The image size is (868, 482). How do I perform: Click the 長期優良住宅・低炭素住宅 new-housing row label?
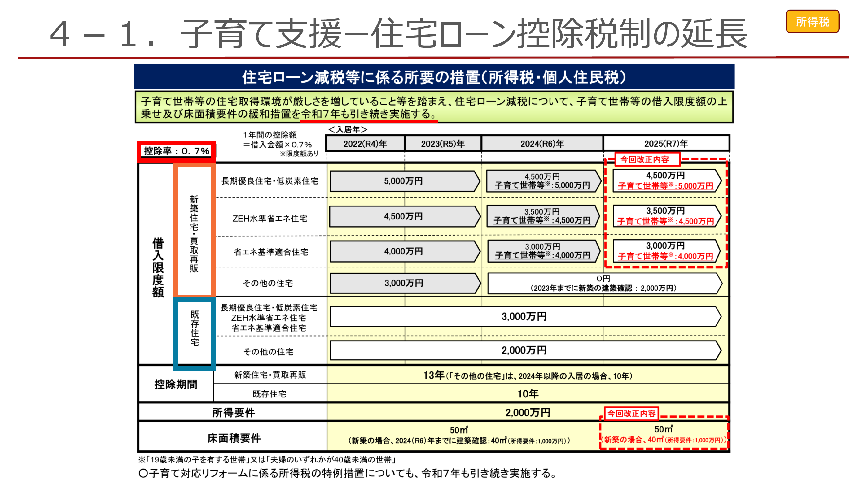[x=270, y=181]
